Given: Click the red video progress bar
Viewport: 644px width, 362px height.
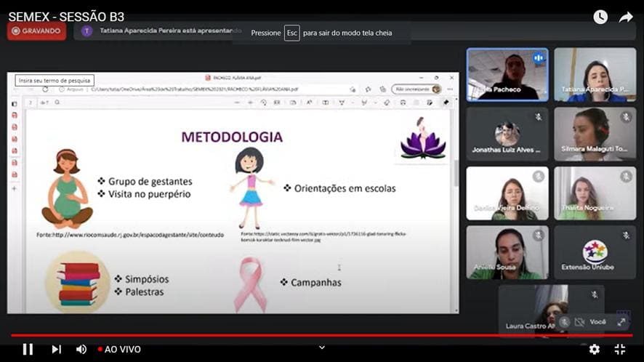Looking at the screenshot, I should click(x=322, y=335).
